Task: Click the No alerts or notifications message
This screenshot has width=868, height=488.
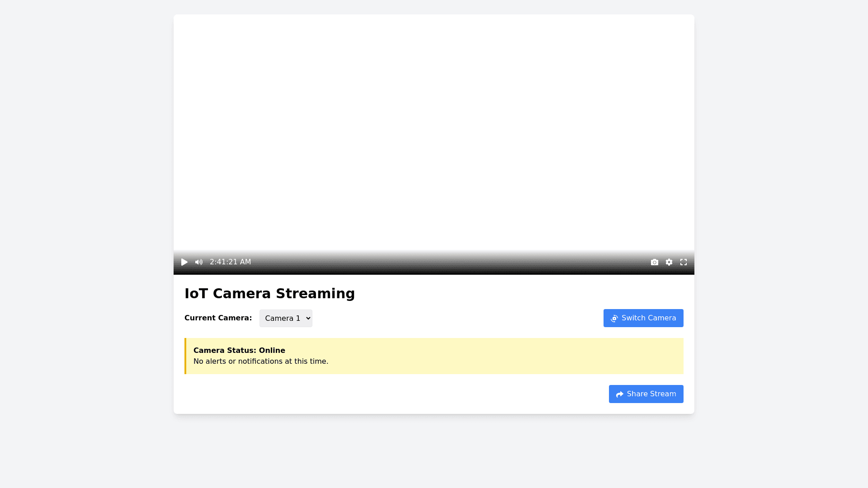Action: click(x=261, y=361)
